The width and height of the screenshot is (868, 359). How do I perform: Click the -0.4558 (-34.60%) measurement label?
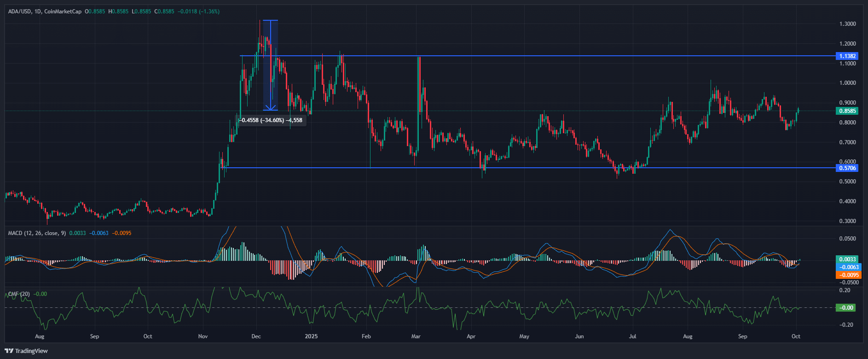pos(272,120)
